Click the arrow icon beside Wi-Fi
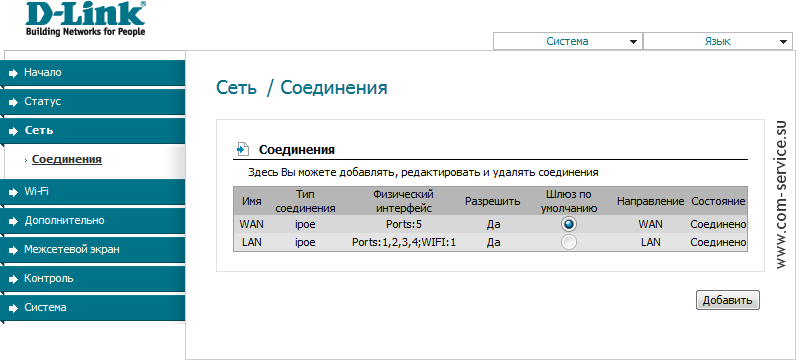The width and height of the screenshot is (800, 360). pyautogui.click(x=14, y=192)
